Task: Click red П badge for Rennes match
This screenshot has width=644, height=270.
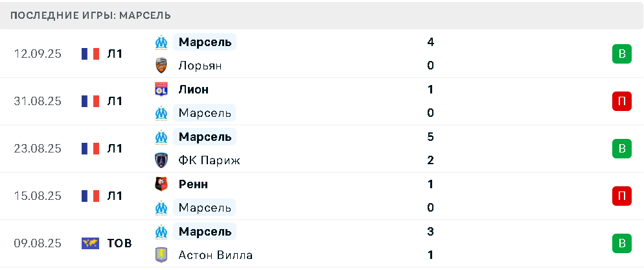Action: (622, 196)
